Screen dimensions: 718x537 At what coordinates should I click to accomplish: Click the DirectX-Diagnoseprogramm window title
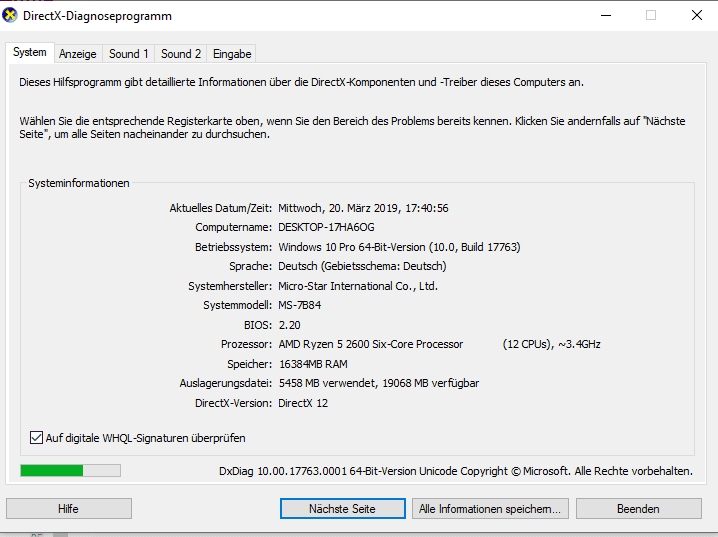click(x=97, y=16)
